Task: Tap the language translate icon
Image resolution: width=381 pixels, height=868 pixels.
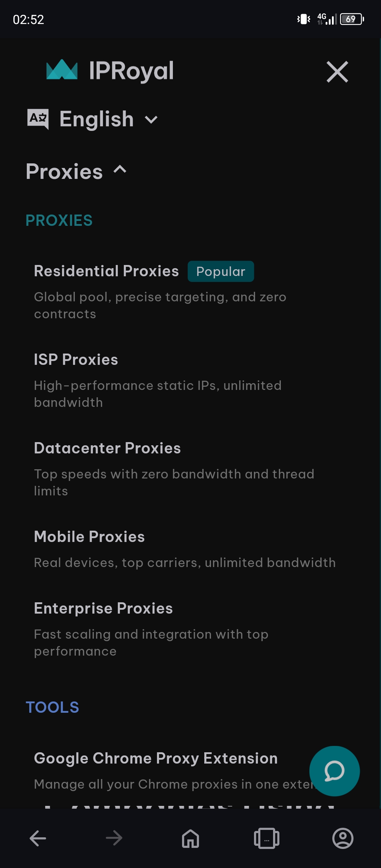Action: (x=38, y=119)
